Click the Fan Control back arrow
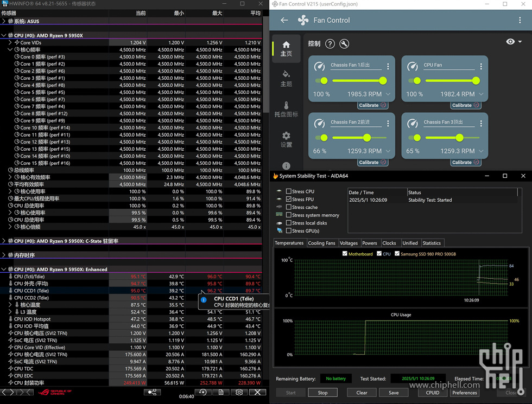 point(284,21)
